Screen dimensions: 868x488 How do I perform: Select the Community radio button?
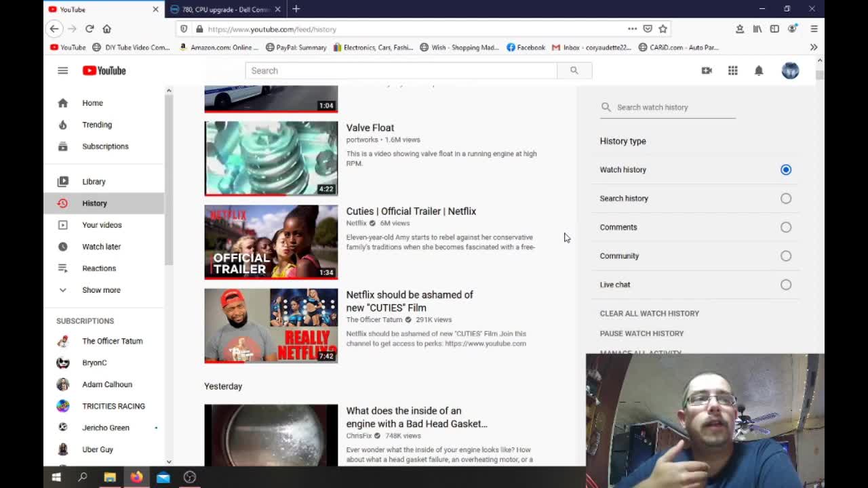pos(785,256)
